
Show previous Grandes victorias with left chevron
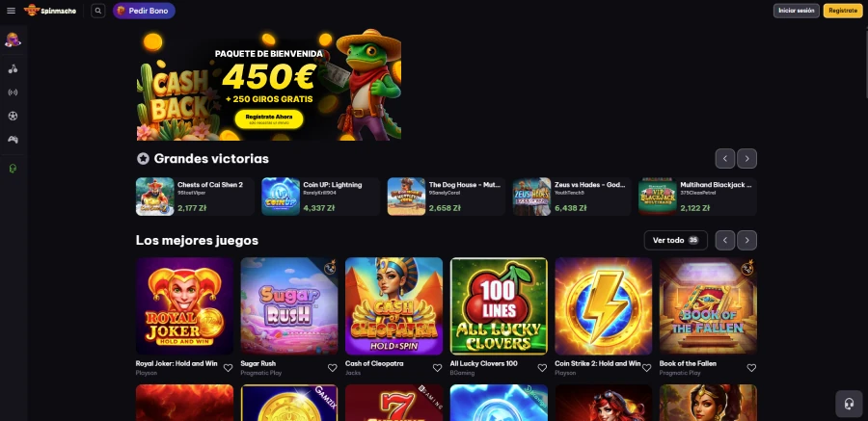coord(725,159)
